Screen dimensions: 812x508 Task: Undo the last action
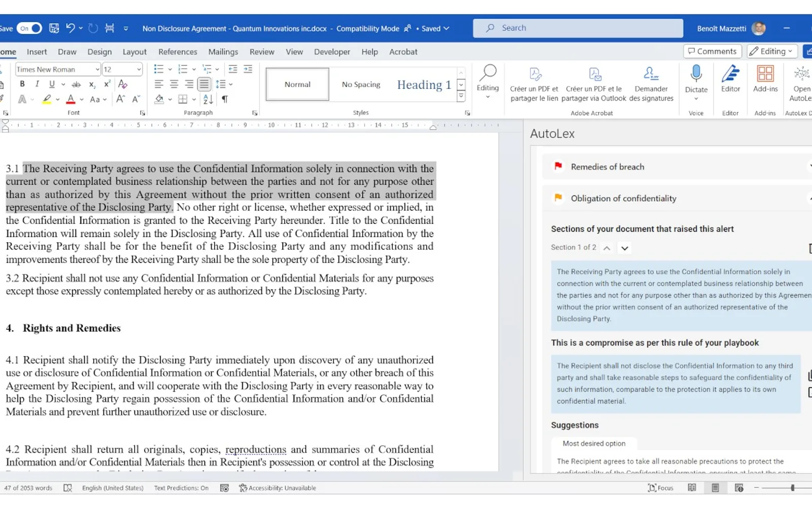pos(71,28)
